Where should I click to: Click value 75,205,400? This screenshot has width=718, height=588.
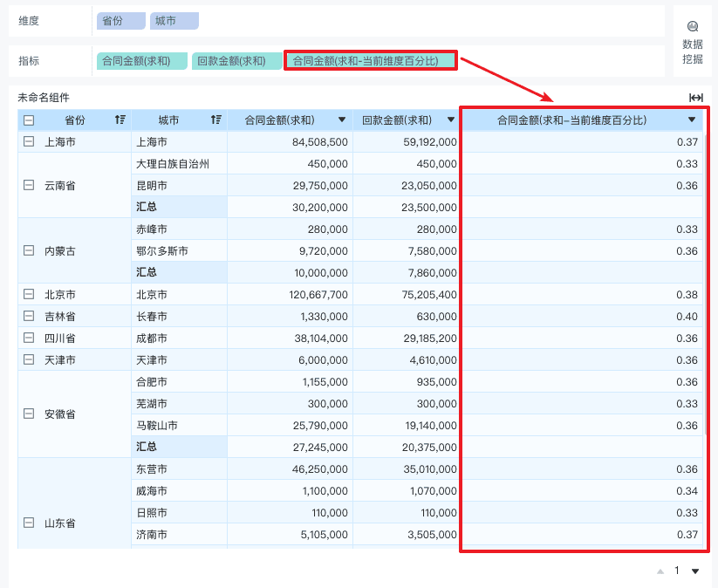[429, 295]
